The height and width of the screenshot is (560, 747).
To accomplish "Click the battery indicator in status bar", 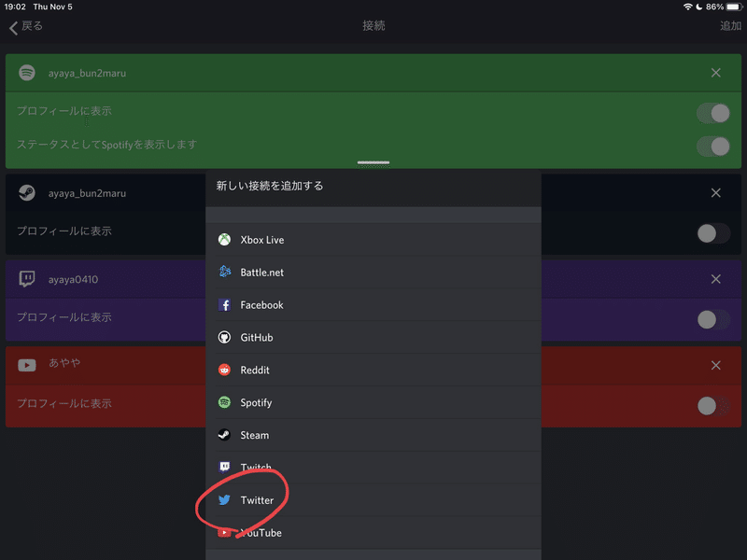I will click(734, 7).
